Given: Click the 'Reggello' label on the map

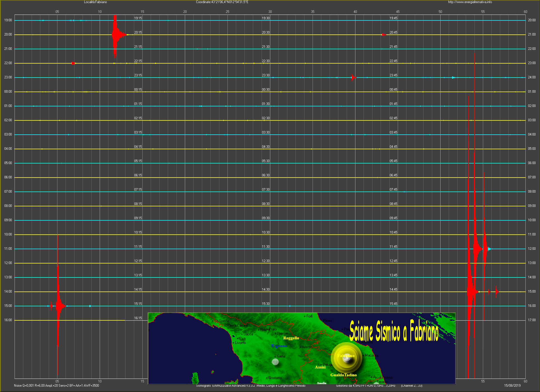Looking at the screenshot, I should (291, 338).
